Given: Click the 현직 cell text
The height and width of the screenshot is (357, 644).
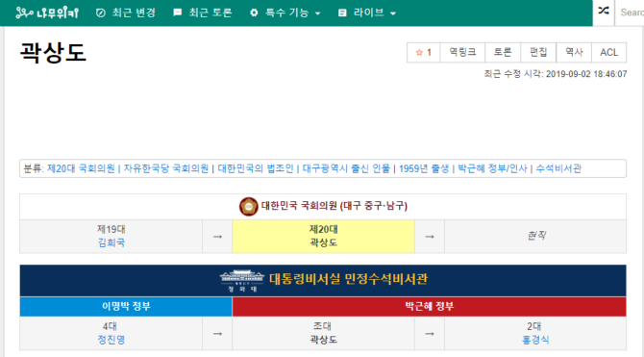Looking at the screenshot, I should tap(535, 236).
